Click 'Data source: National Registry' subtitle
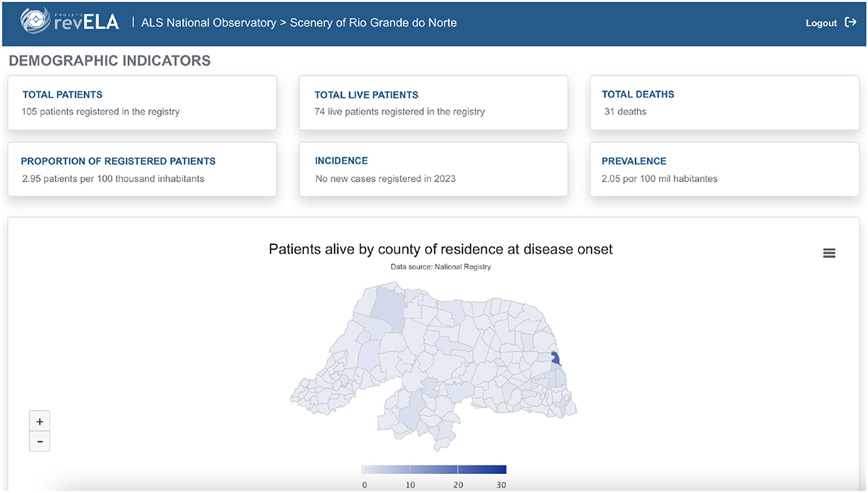The width and height of the screenshot is (868, 493). [x=441, y=266]
